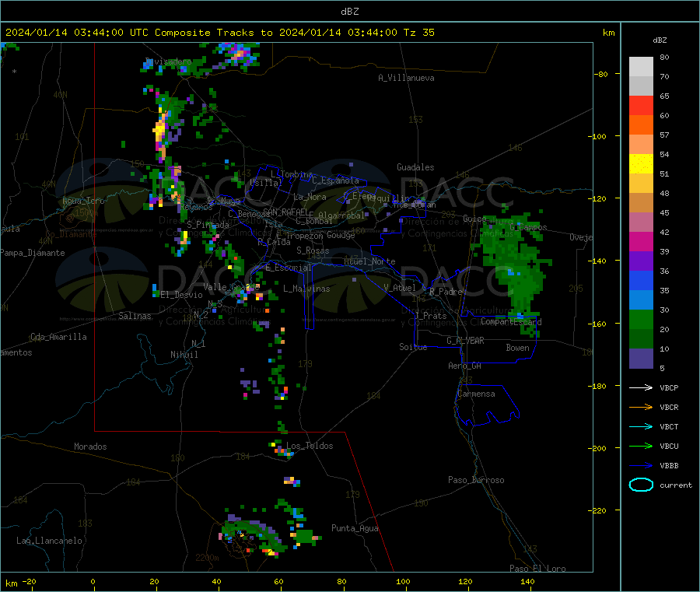Click the SAN_RAFAEL city label

coord(285,212)
